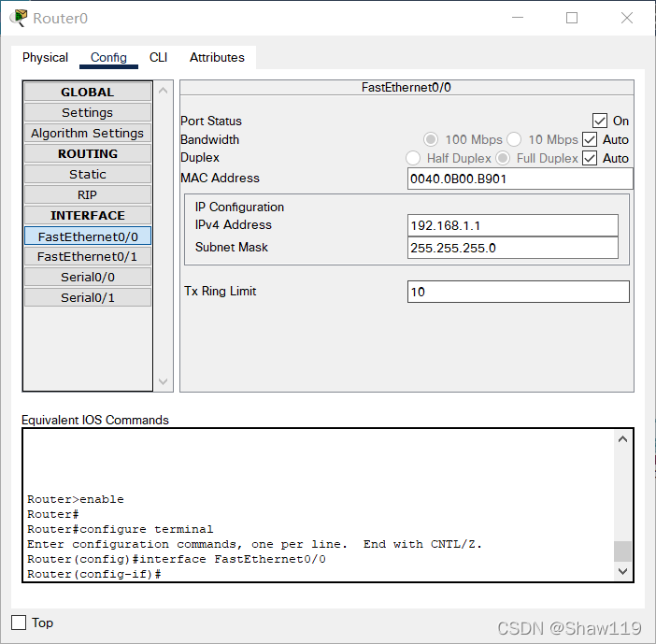Toggle the Top checkbox
This screenshot has height=644, width=656.
point(19,623)
